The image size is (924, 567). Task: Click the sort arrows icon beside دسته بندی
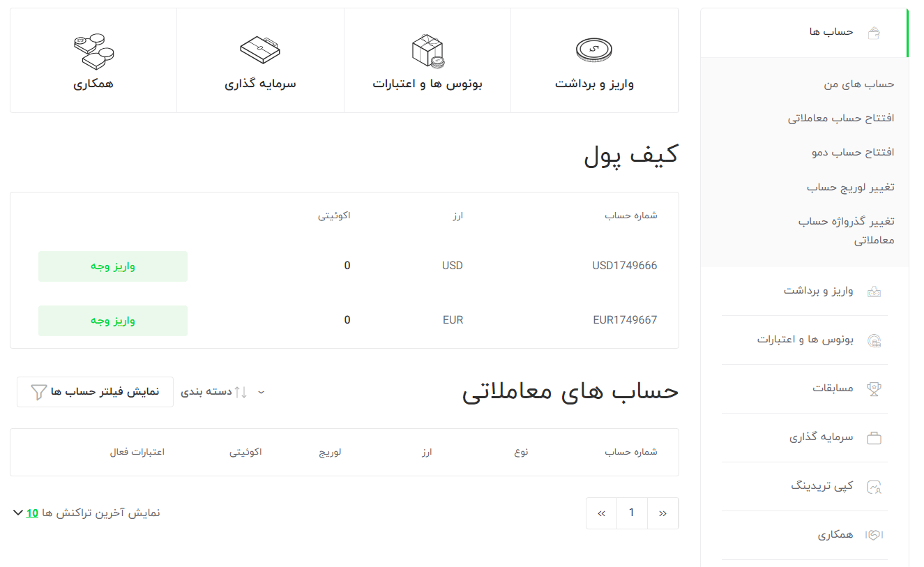pos(241,392)
